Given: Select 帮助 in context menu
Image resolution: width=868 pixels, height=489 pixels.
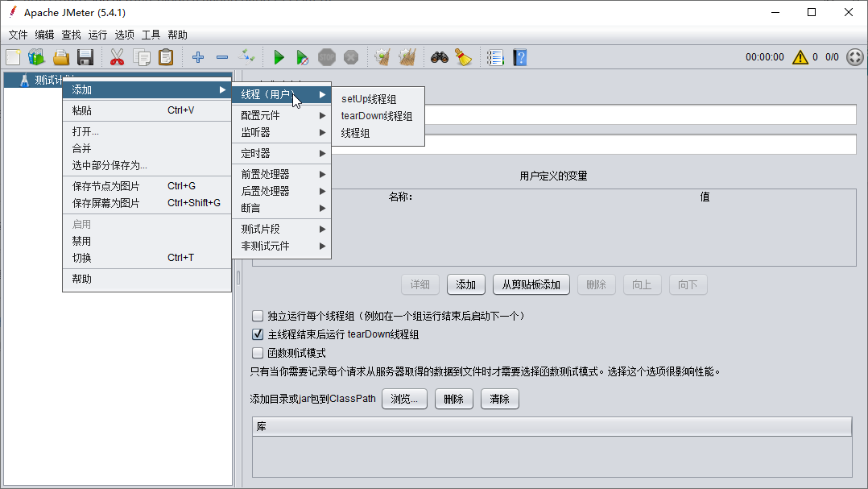Looking at the screenshot, I should [x=147, y=279].
